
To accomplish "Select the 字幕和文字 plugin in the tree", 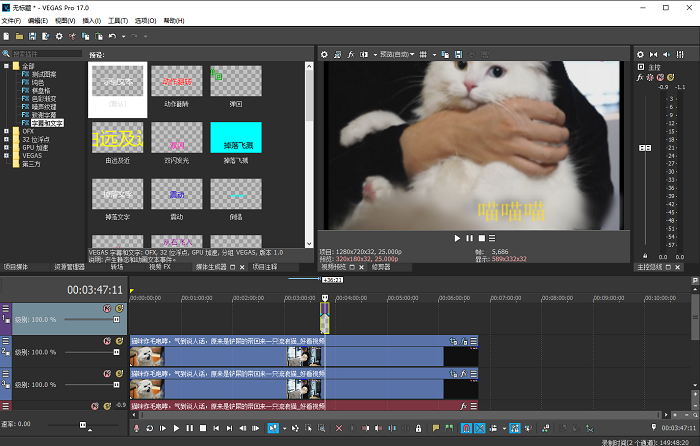I will (49, 122).
